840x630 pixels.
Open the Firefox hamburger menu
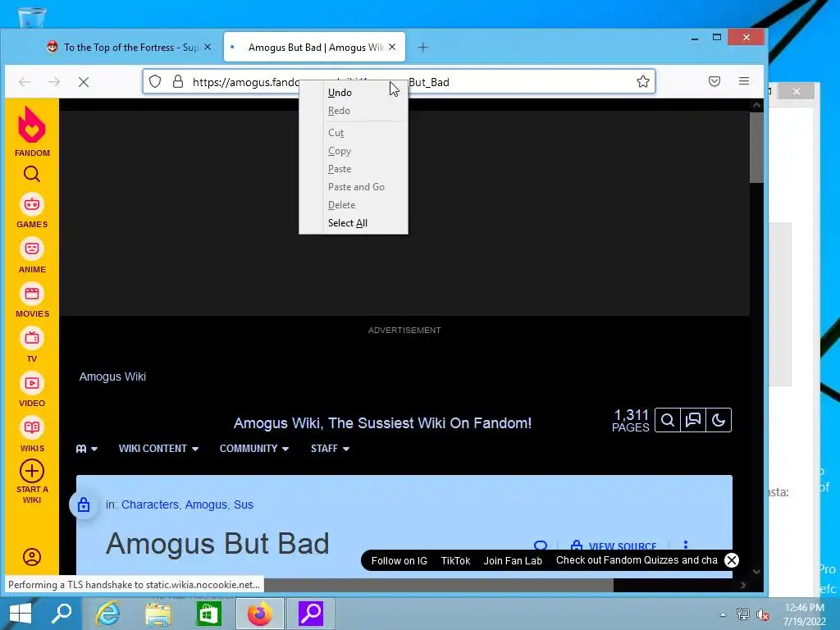tap(743, 81)
